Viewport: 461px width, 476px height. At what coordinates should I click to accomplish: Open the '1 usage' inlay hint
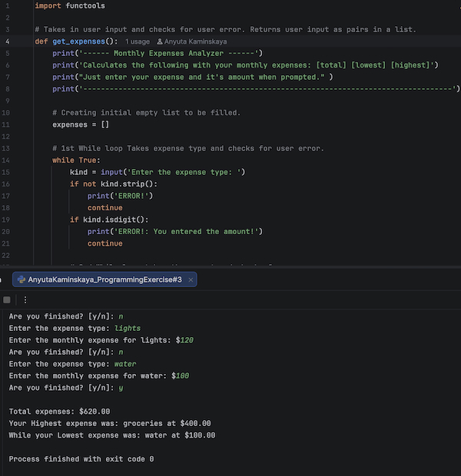point(138,41)
